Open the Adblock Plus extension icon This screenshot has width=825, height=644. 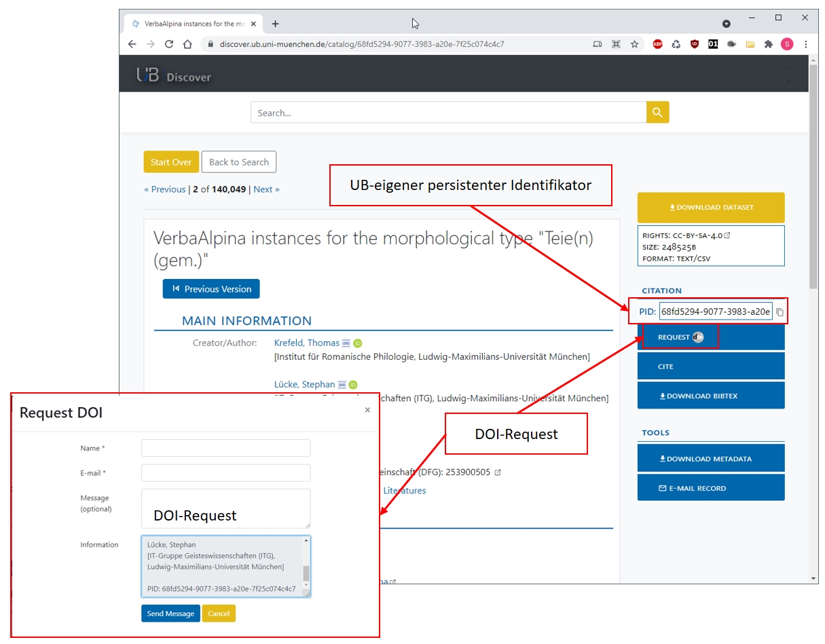pos(657,44)
